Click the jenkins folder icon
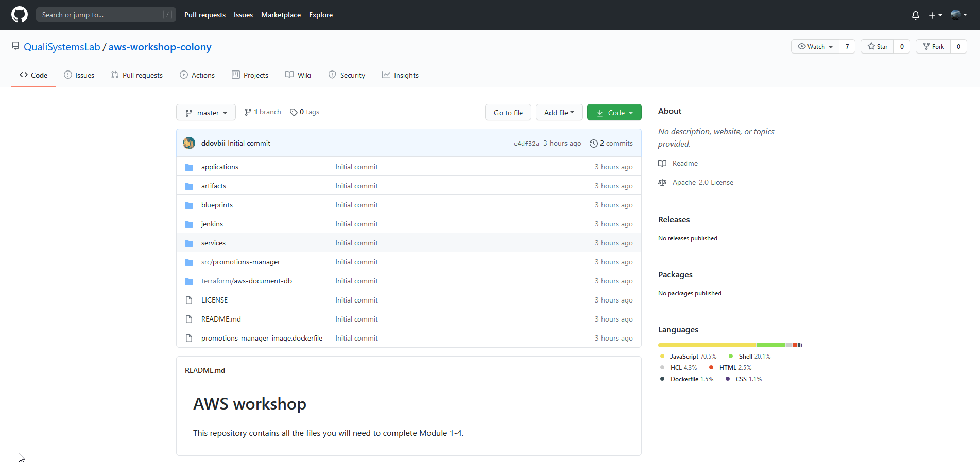Screen dimensions: 980x462 pyautogui.click(x=189, y=224)
